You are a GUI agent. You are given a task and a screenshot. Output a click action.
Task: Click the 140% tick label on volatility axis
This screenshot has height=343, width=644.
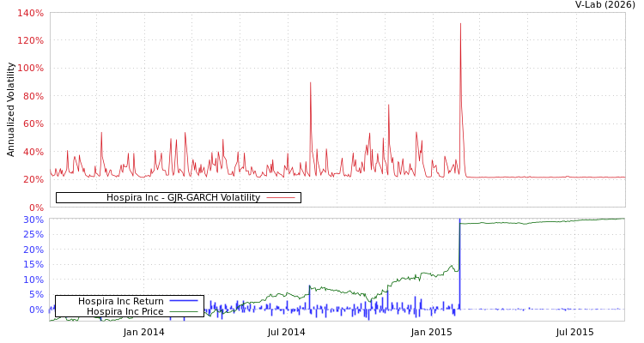tap(30, 14)
